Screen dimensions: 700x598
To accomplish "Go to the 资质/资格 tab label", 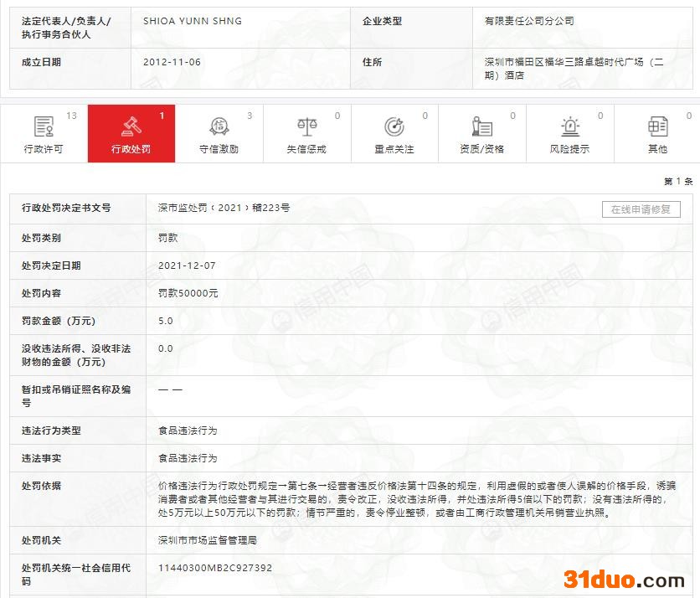I will point(482,149).
